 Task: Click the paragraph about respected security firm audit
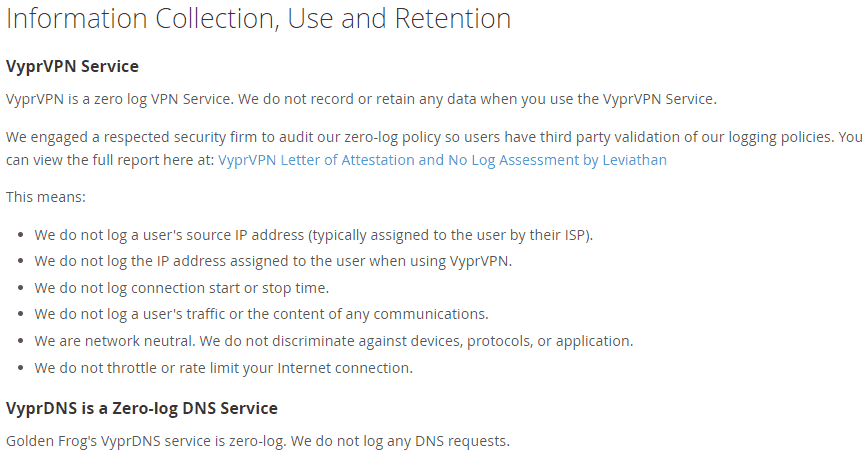434,149
